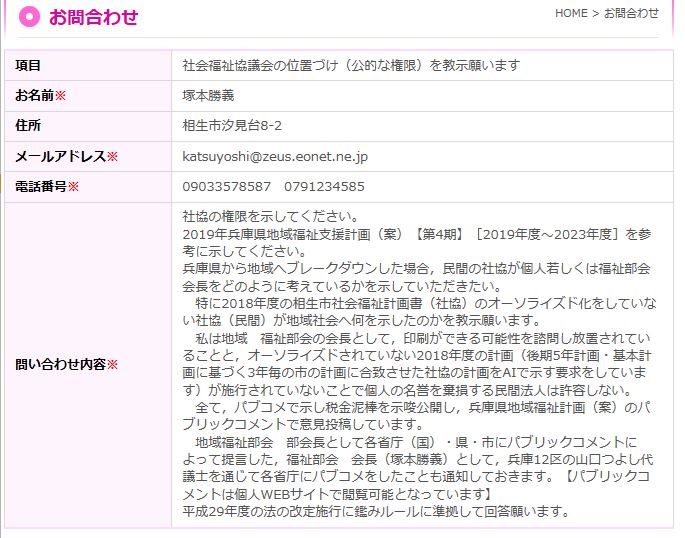
Task: Click the line starting 特に2018年度の相生市
Action: (x=426, y=303)
